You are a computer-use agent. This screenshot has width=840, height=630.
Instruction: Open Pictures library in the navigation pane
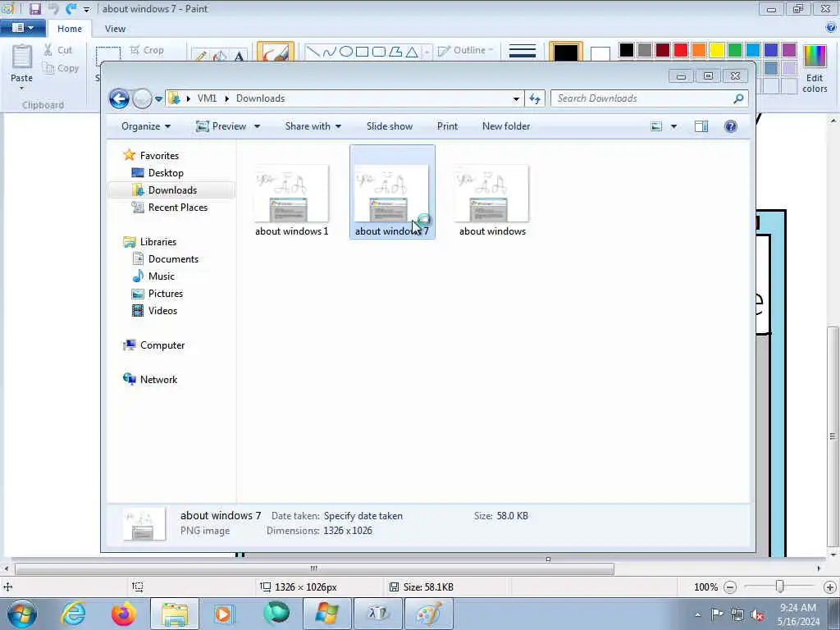[x=157, y=294]
